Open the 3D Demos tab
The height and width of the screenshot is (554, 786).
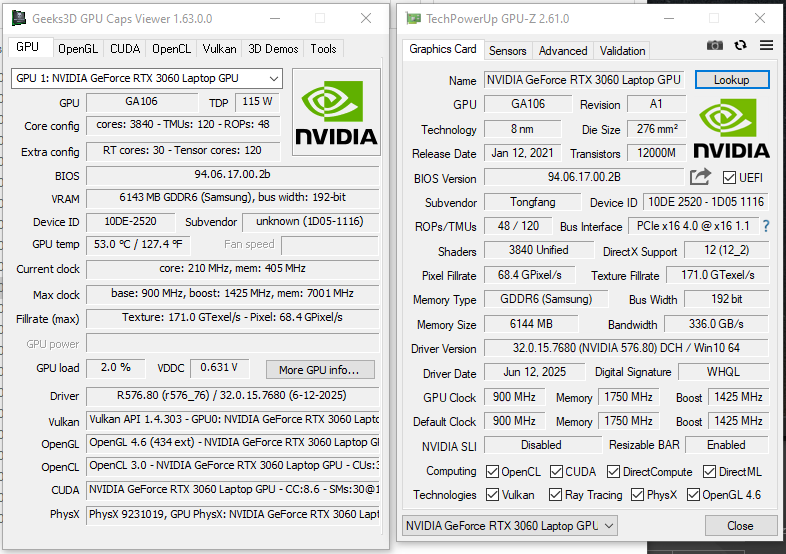(x=273, y=49)
